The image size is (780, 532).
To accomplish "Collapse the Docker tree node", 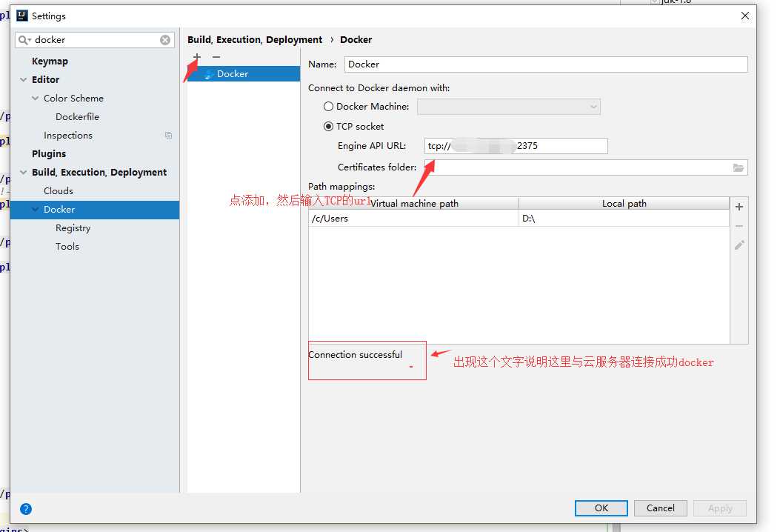I will coord(36,210).
